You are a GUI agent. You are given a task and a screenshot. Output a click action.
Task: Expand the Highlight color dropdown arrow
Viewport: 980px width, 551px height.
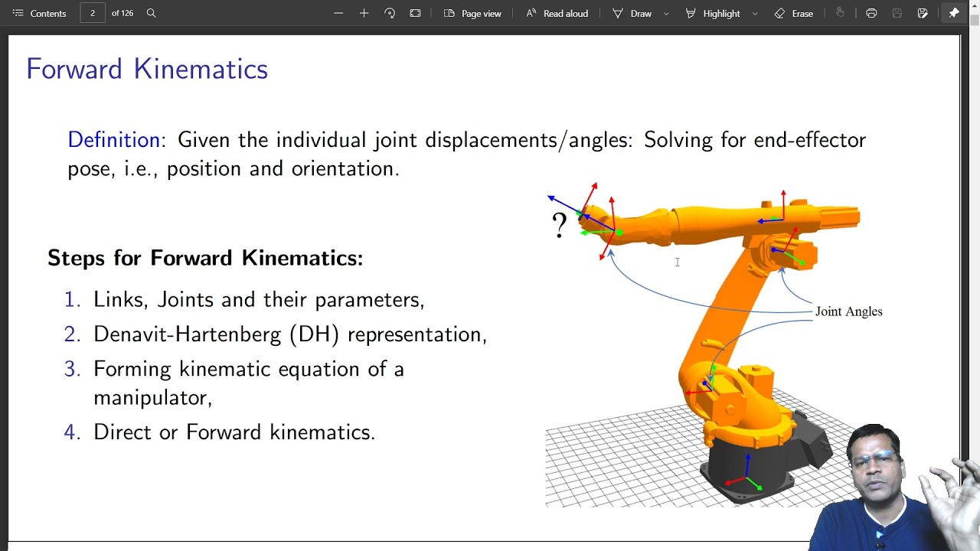coord(755,13)
